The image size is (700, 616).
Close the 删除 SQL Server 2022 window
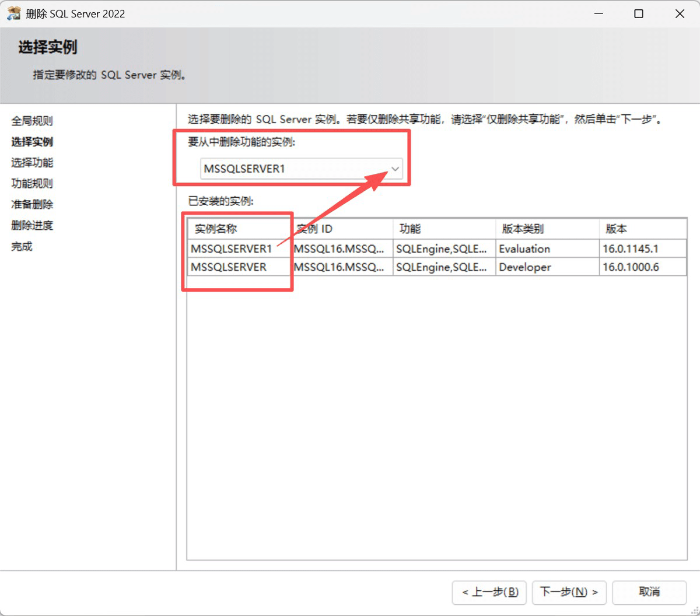680,13
